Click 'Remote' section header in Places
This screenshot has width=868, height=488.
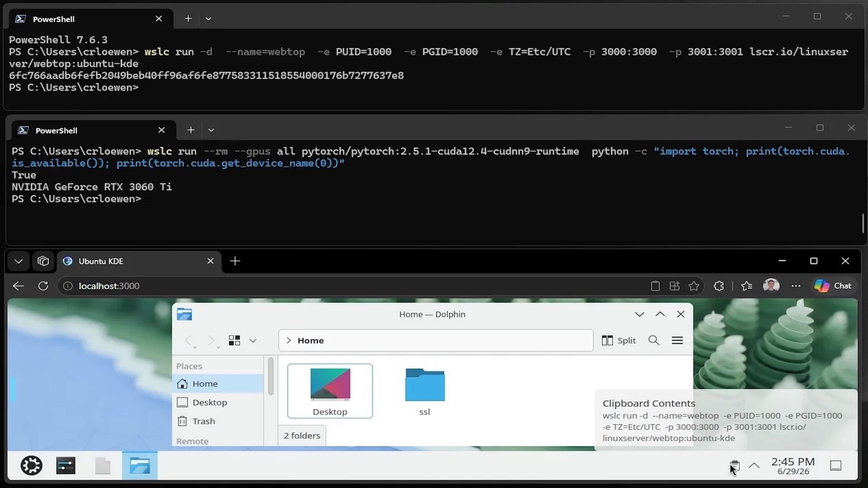point(192,441)
